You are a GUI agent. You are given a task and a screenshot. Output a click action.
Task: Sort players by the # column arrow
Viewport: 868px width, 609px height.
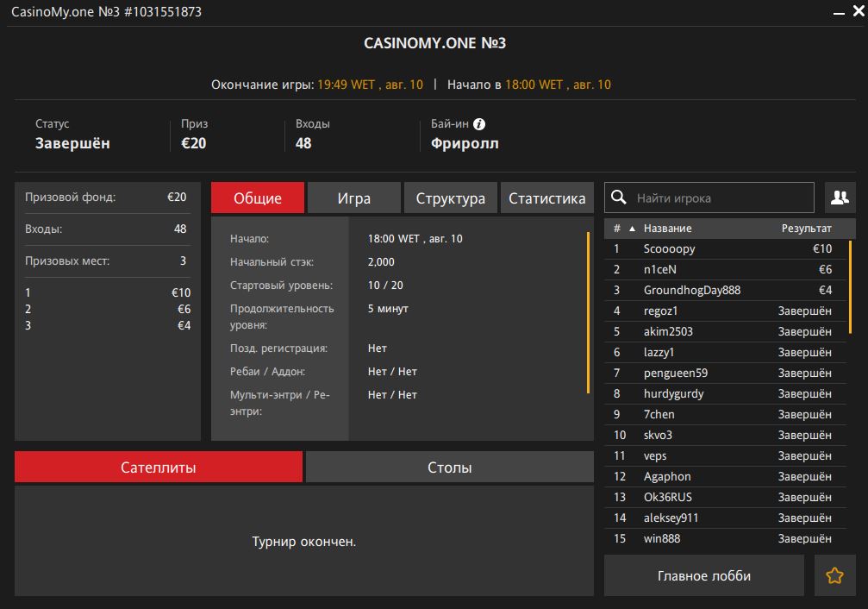632,229
